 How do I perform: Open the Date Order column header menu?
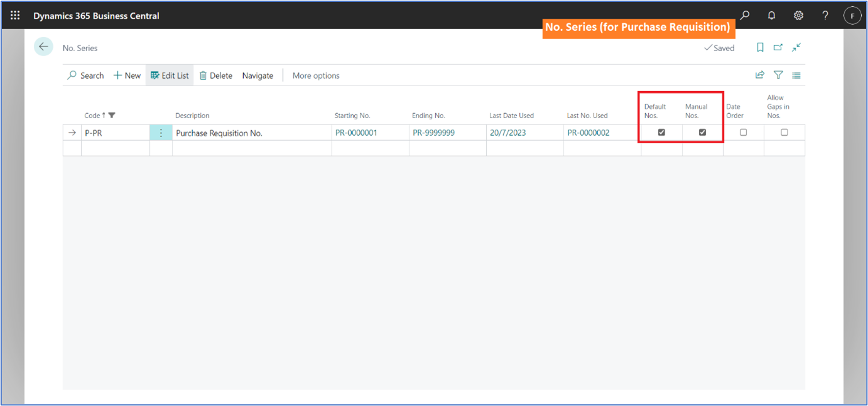735,111
